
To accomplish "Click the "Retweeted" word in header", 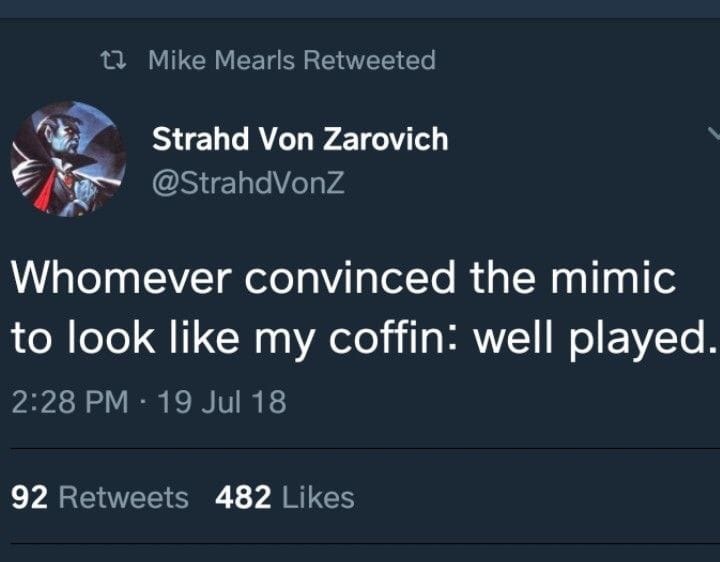I will click(x=369, y=60).
